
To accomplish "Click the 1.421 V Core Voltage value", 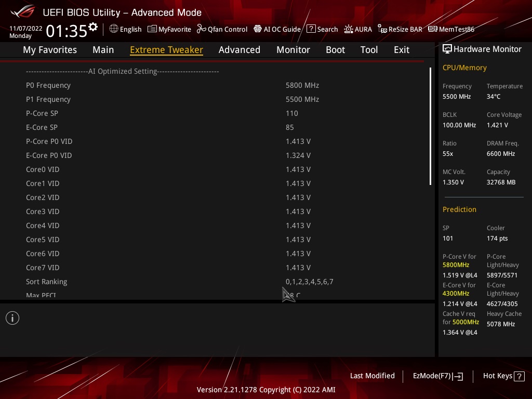I will (x=497, y=125).
